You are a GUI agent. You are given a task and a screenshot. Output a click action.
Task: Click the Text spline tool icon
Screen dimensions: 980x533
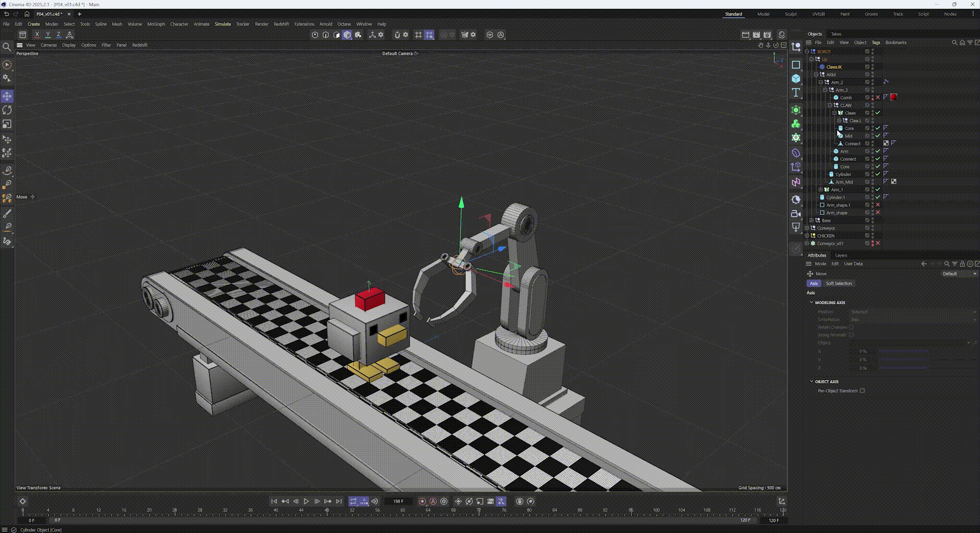(x=796, y=92)
